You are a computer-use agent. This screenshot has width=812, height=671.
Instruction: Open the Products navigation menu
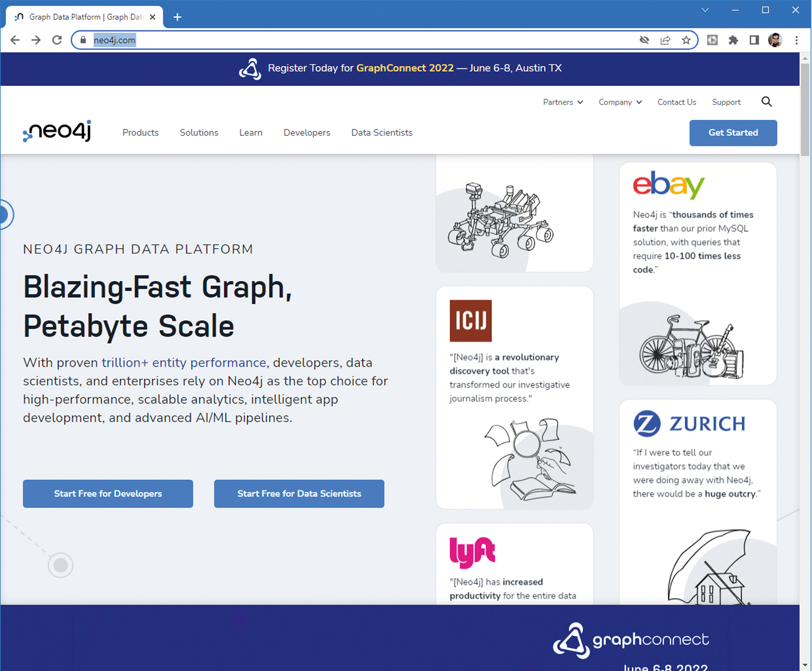140,132
